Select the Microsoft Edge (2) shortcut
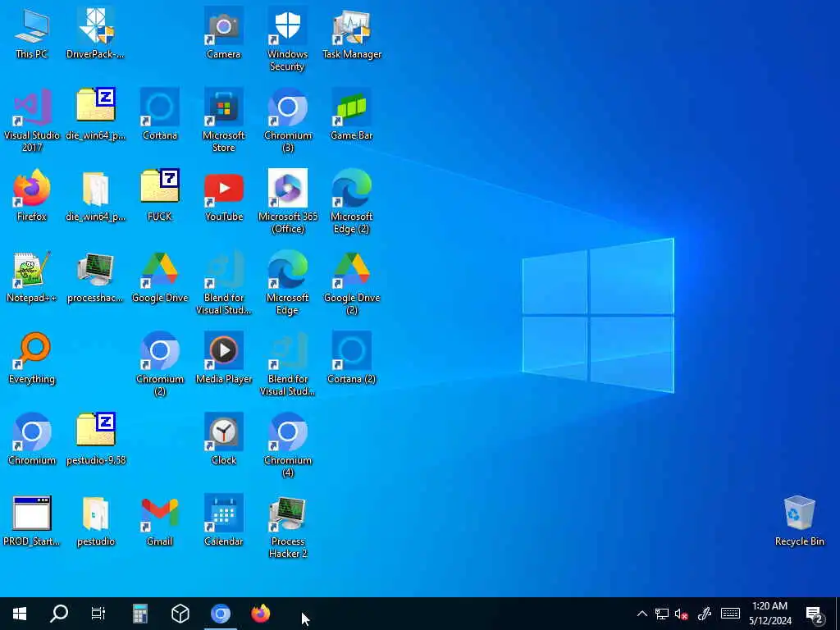The width and height of the screenshot is (840, 630). click(351, 202)
